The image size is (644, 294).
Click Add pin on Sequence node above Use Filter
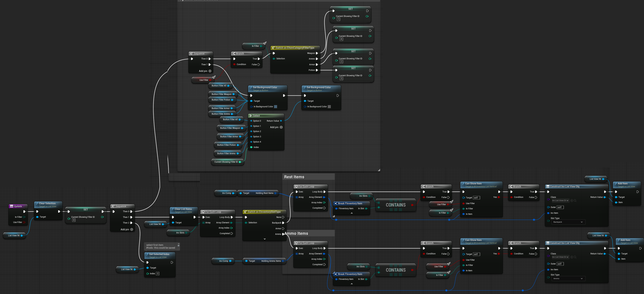pyautogui.click(x=210, y=71)
